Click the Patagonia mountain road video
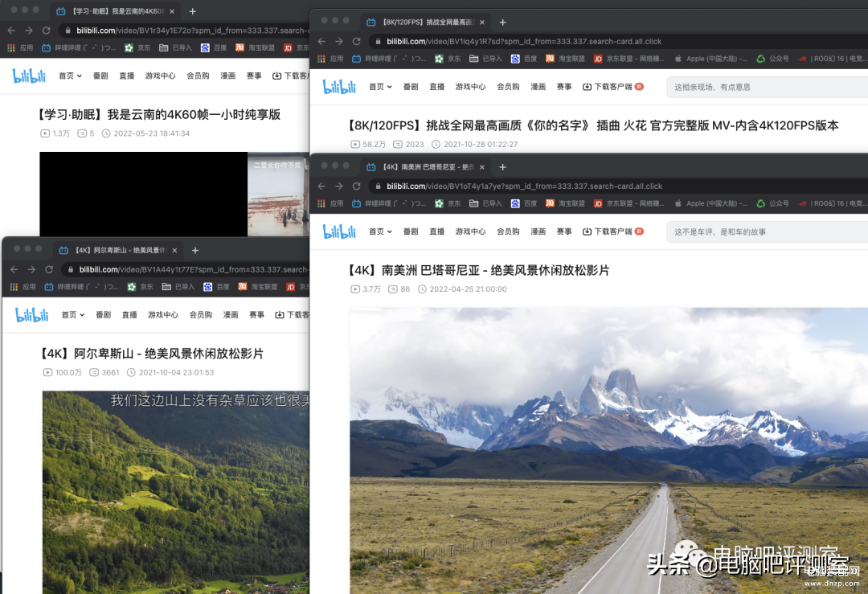 pos(608,451)
